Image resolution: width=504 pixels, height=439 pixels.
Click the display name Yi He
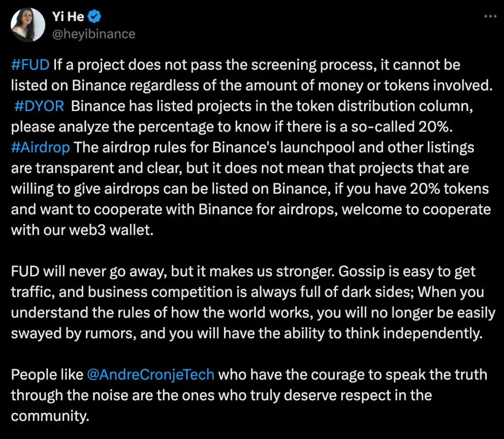click(x=68, y=17)
